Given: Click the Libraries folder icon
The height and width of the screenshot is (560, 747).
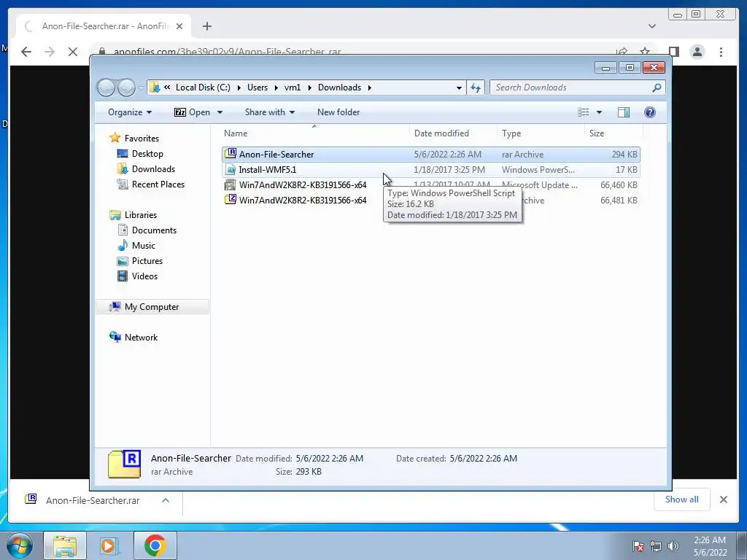Looking at the screenshot, I should [115, 215].
